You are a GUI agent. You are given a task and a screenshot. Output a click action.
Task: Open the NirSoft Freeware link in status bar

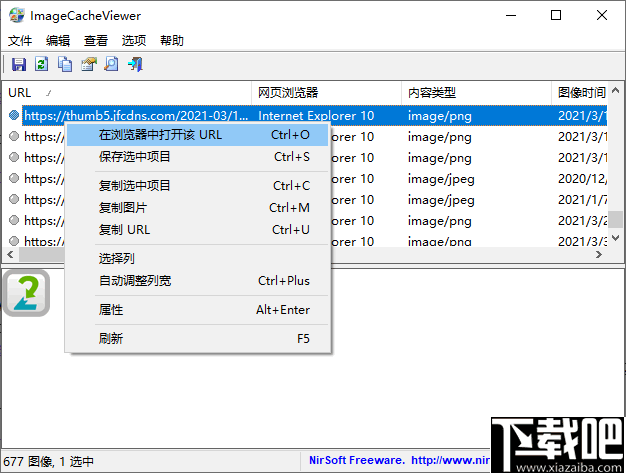[399, 460]
